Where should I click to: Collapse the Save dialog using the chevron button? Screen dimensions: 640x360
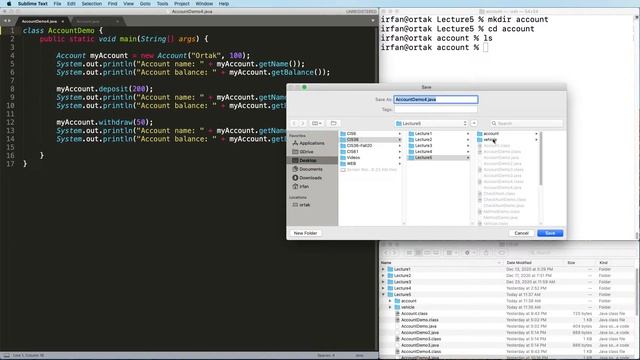coord(474,123)
